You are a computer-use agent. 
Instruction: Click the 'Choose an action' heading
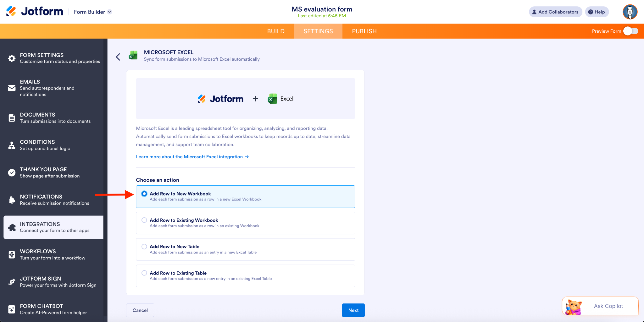point(158,180)
